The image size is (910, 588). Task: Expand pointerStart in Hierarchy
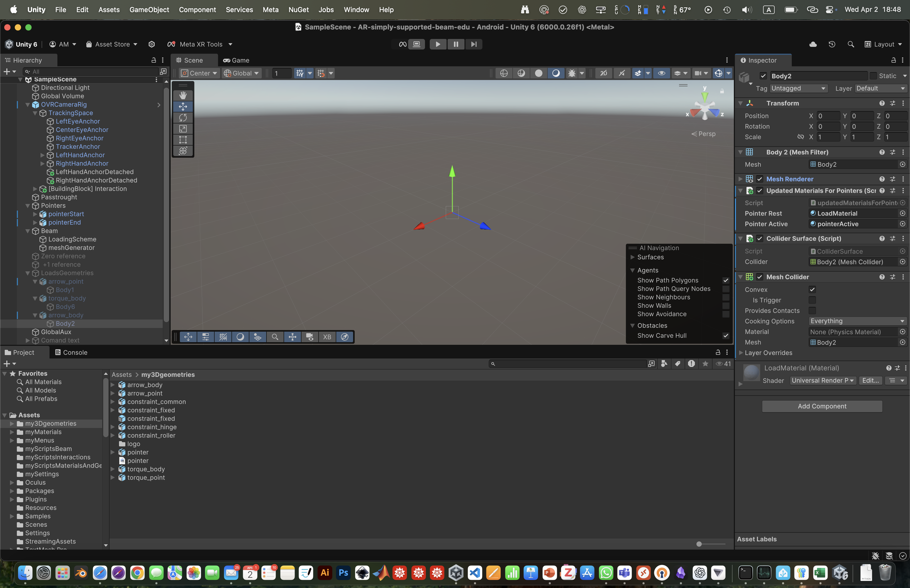pyautogui.click(x=35, y=214)
